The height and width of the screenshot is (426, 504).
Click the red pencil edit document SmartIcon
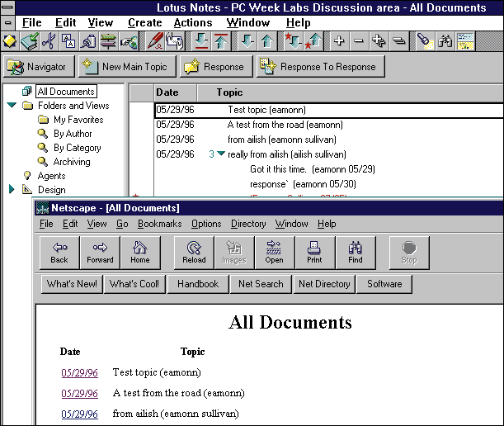155,41
